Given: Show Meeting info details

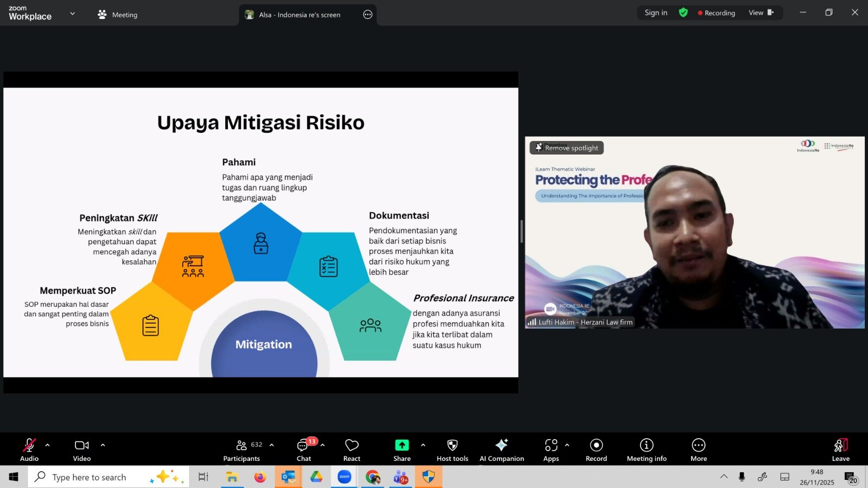Looking at the screenshot, I should [647, 450].
